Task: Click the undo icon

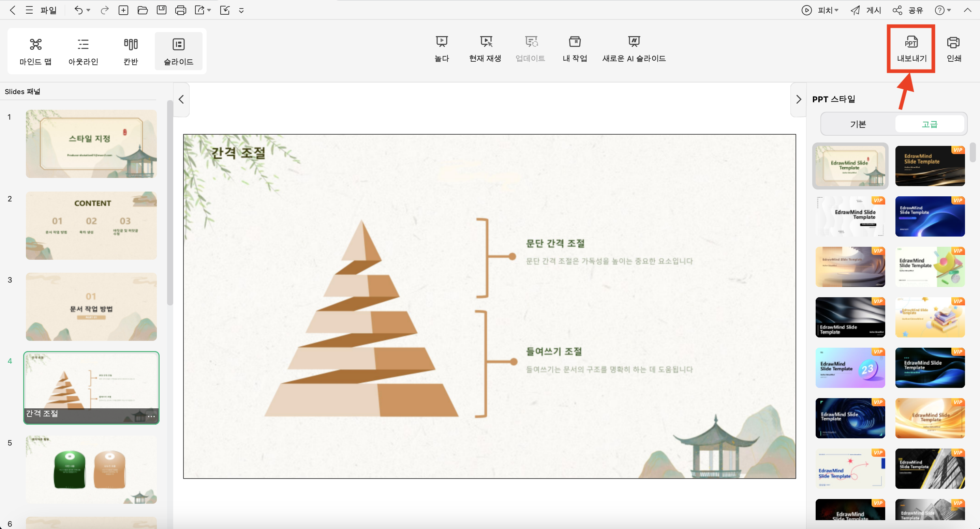Action: [x=78, y=10]
